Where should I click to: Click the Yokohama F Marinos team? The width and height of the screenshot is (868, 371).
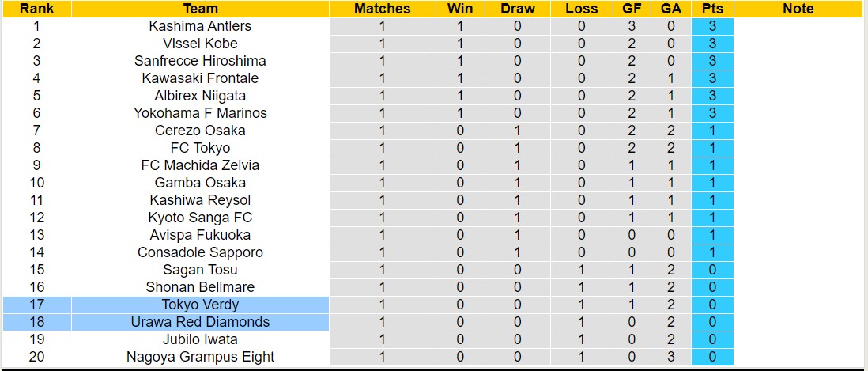point(200,113)
